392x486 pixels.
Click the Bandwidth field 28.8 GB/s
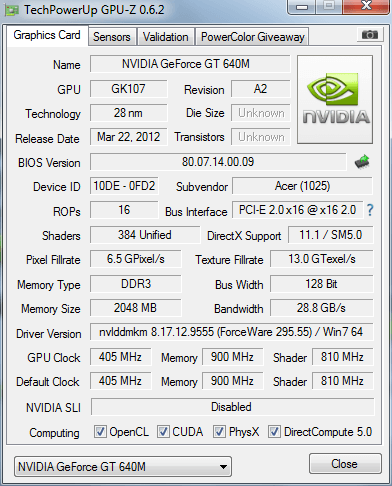322,308
